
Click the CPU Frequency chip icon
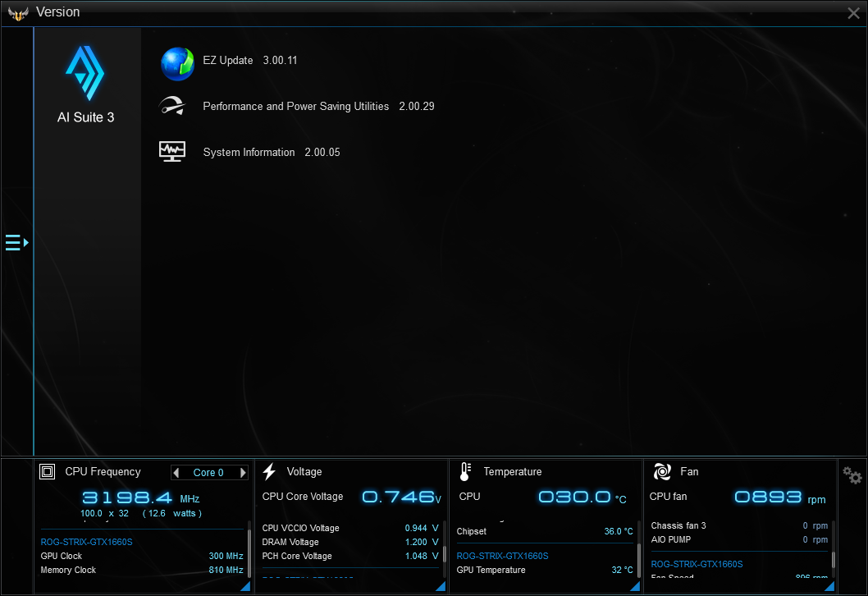pos(47,471)
